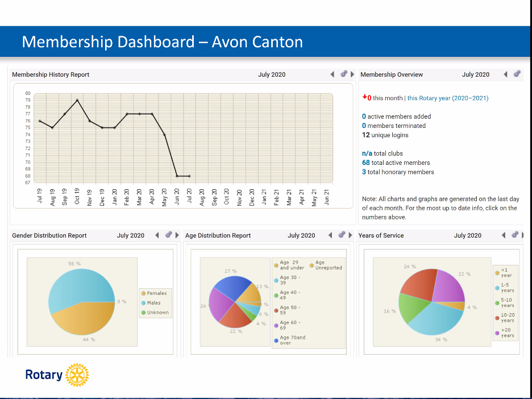
Task: Click the '68' total active members number
Action: pos(365,163)
